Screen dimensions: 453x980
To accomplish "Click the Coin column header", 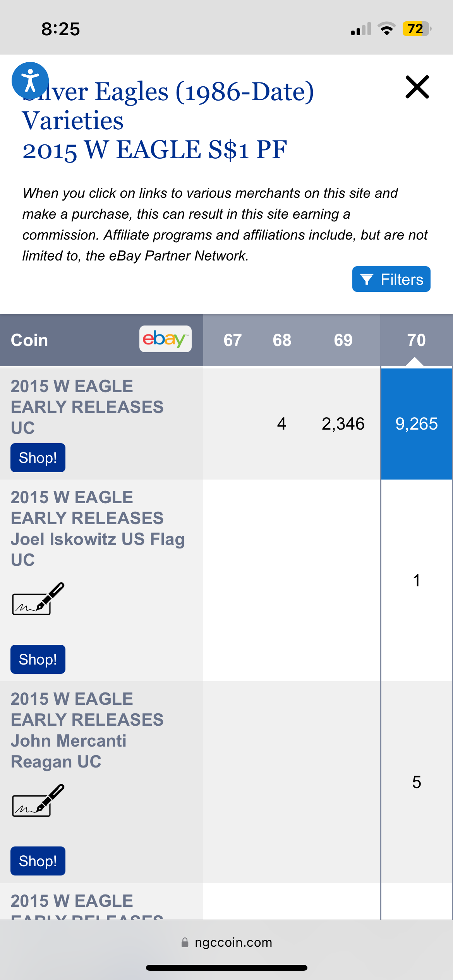I will point(29,340).
